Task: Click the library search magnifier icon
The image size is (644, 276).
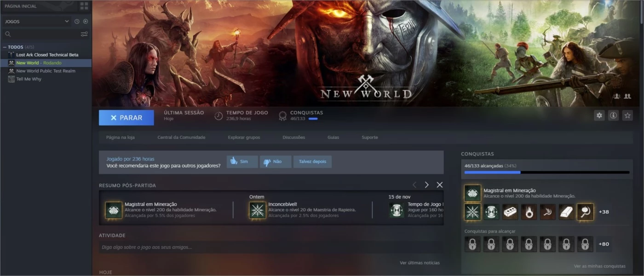Action: pos(8,34)
